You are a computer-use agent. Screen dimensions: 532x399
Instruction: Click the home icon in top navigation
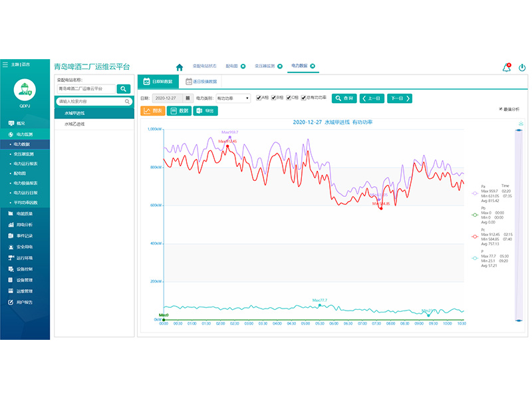click(x=179, y=67)
